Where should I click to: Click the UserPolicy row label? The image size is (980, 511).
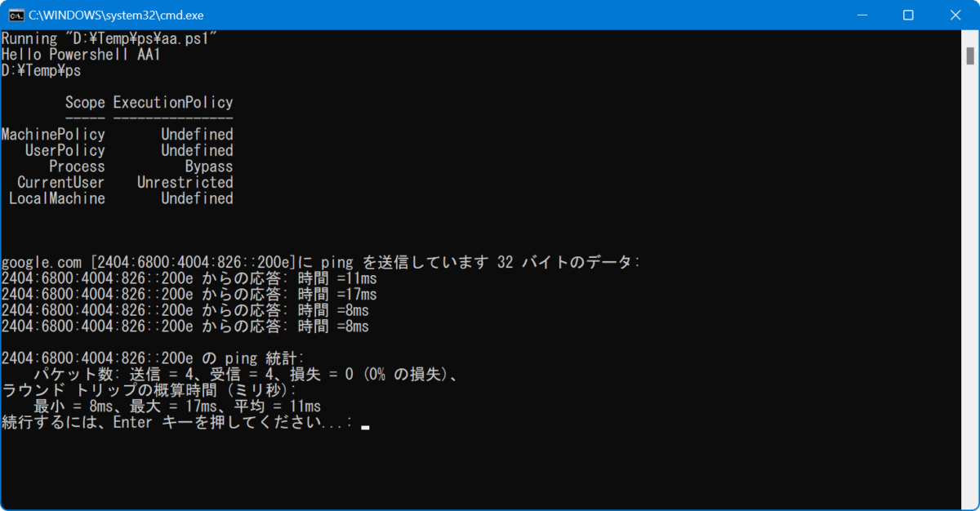tap(65, 150)
